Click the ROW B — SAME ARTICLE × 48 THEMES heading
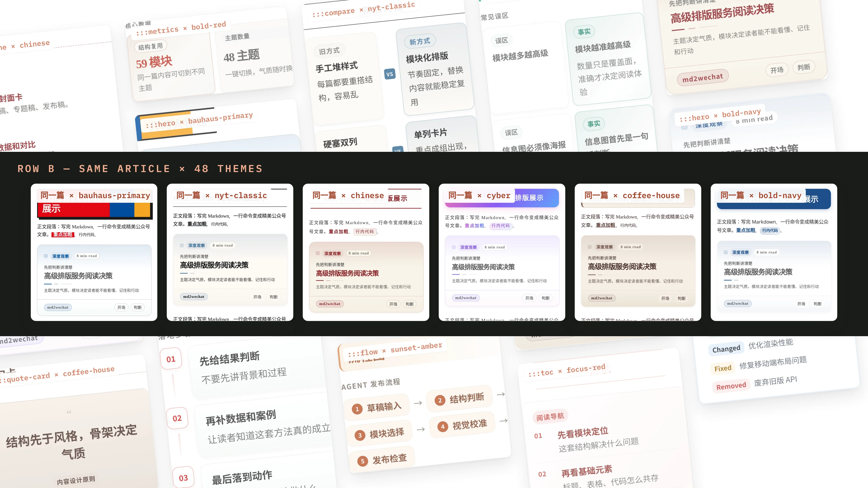 tap(140, 169)
